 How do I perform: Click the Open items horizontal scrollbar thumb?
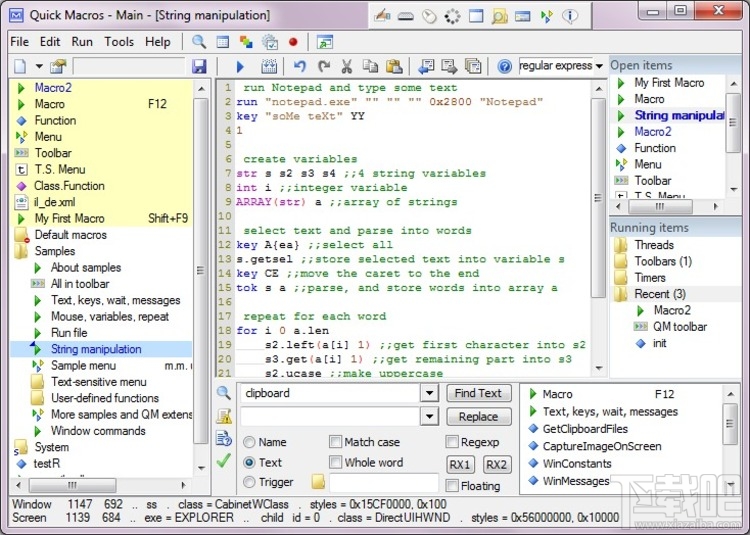pos(660,207)
